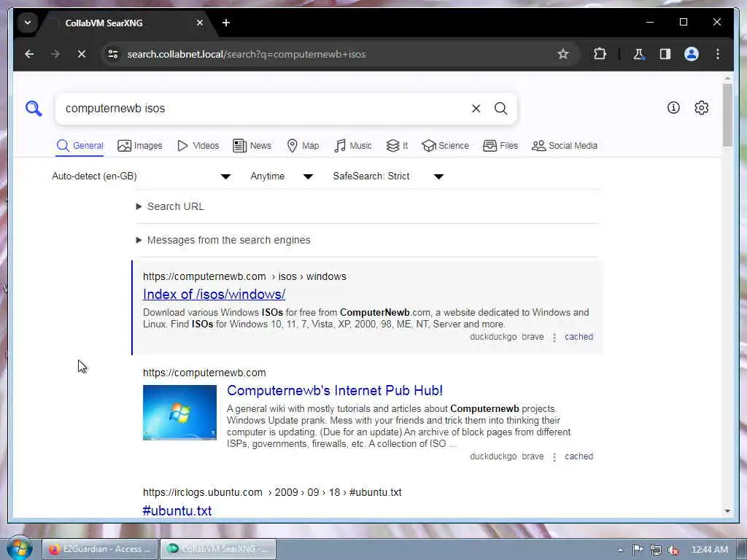Click the Action Center flag tray icon
This screenshot has width=747, height=560.
(x=638, y=550)
